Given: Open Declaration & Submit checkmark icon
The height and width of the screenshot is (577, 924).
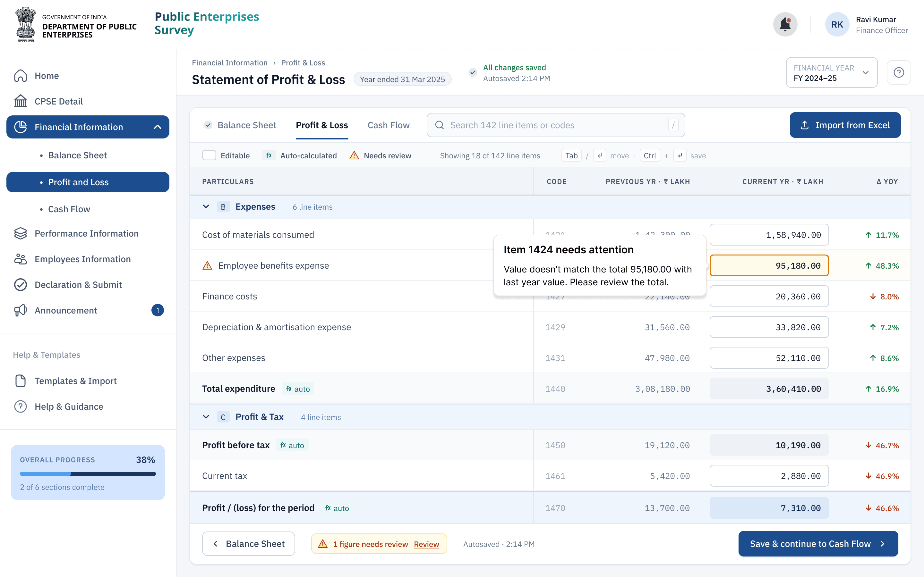Looking at the screenshot, I should point(21,285).
